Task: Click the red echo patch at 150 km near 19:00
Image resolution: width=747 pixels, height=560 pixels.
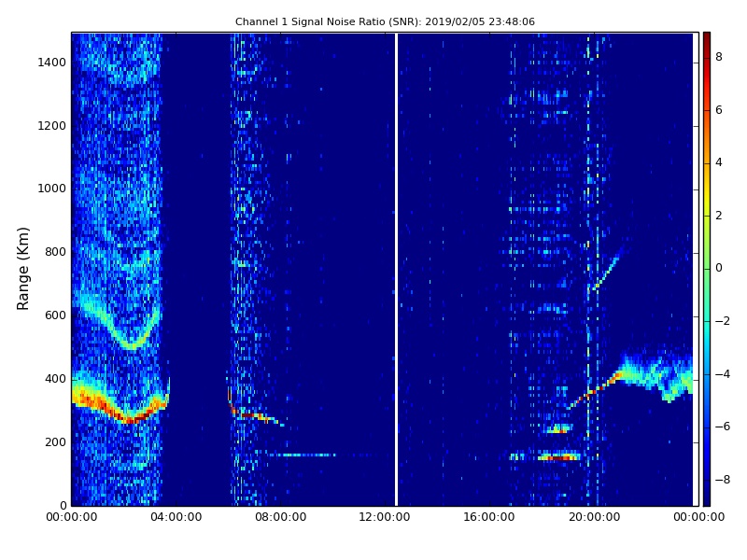Action: coord(558,457)
